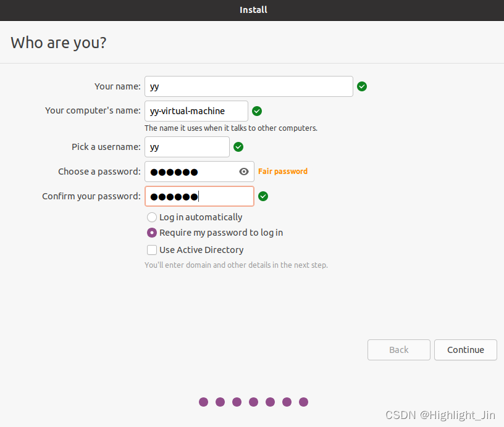The image size is (504, 427).
Task: Click the 'Your name:' label
Action: [x=117, y=86]
